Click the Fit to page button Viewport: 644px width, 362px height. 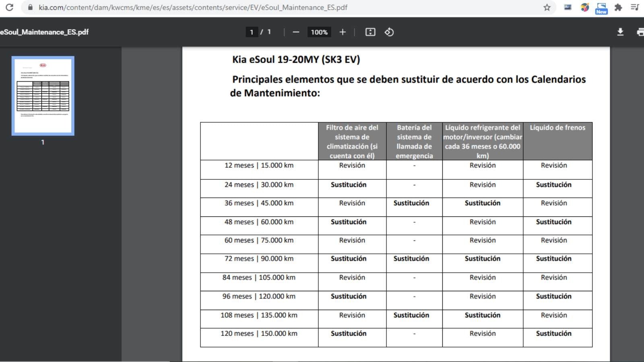click(x=370, y=32)
